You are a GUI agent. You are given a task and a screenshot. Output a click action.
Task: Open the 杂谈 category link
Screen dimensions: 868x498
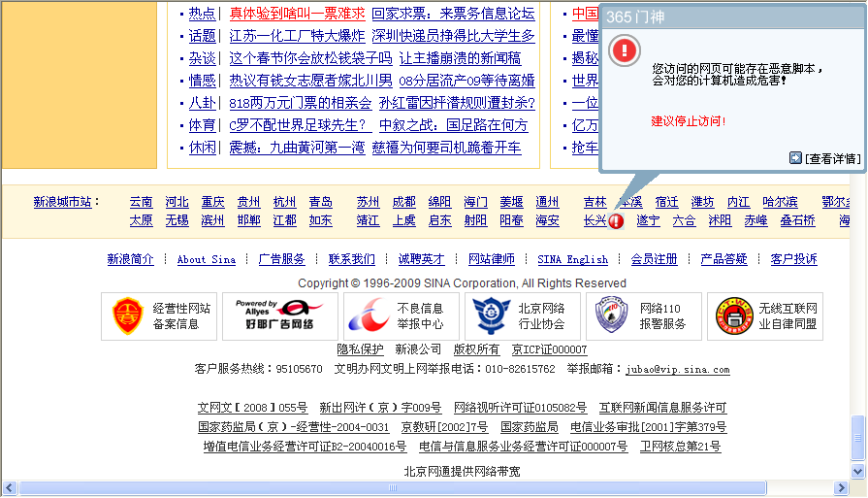pyautogui.click(x=202, y=58)
